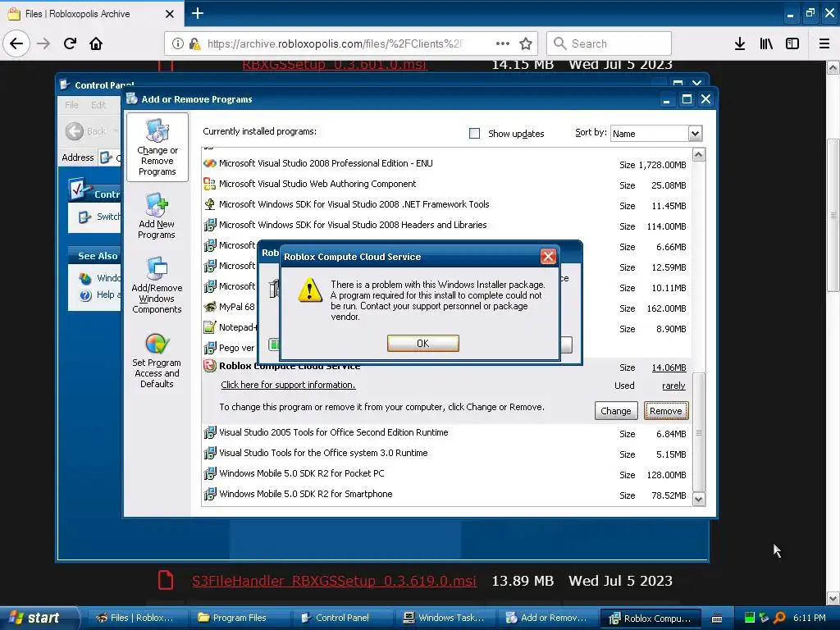Image resolution: width=840 pixels, height=630 pixels.
Task: Click the browser Search field
Action: click(x=609, y=43)
